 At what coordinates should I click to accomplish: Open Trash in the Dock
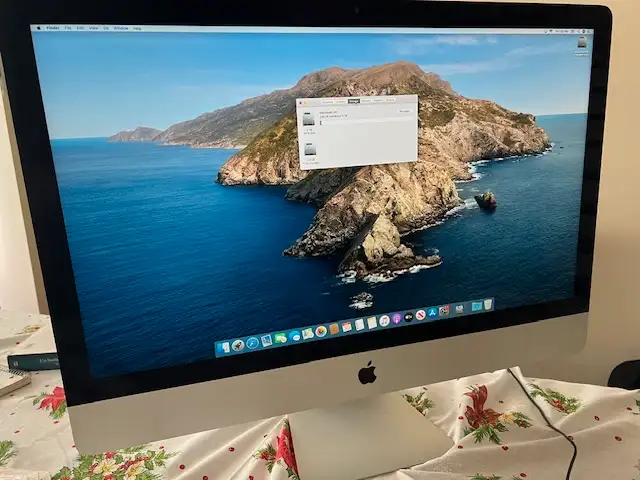point(488,304)
